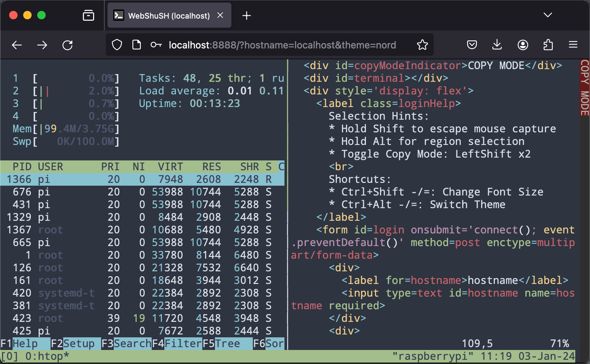Select process row PID 431
The height and width of the screenshot is (364, 590).
coord(142,205)
